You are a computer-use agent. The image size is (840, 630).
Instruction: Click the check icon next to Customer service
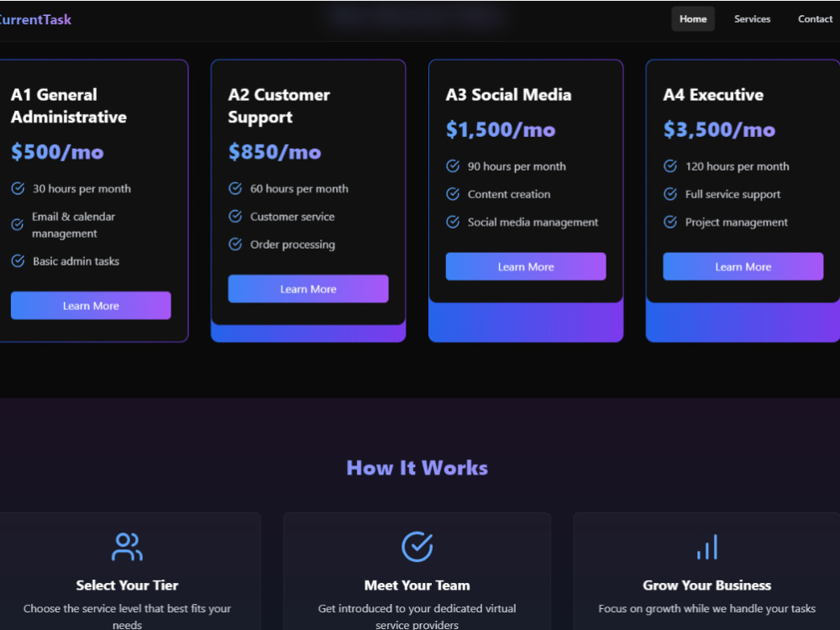point(235,217)
